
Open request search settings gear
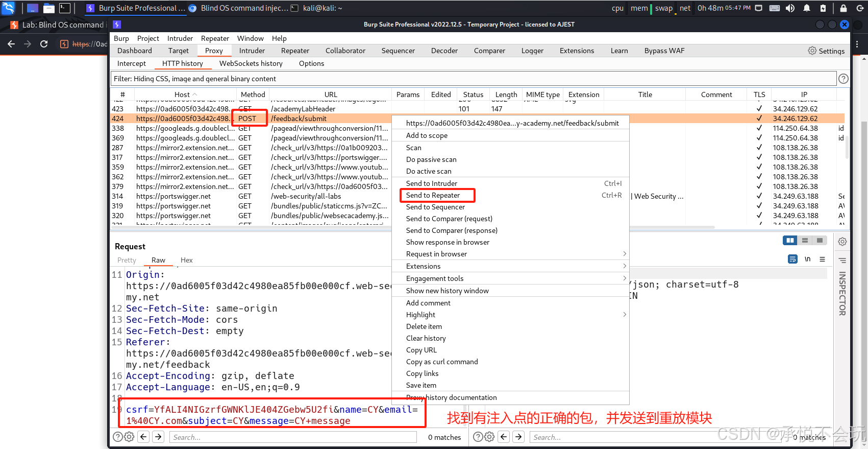(129, 437)
